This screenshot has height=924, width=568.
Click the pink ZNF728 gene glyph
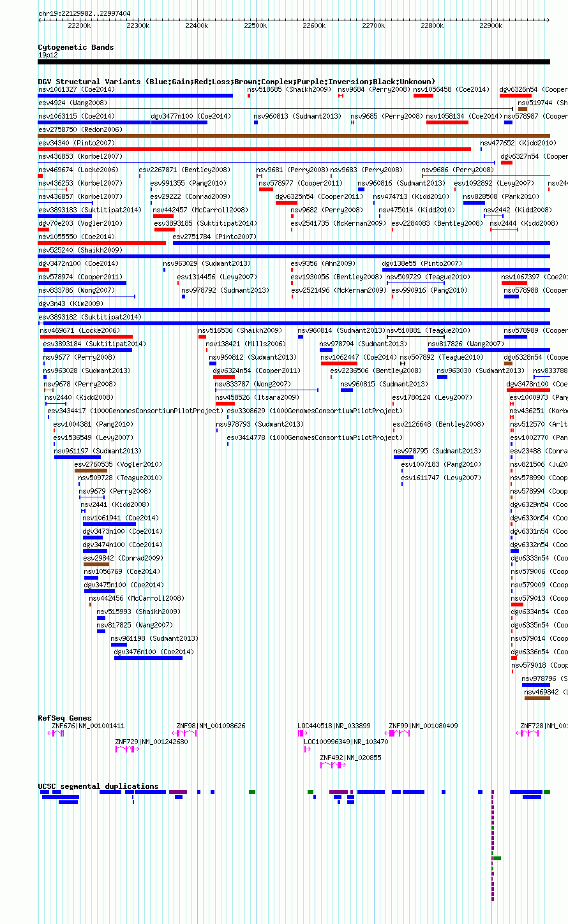528,734
